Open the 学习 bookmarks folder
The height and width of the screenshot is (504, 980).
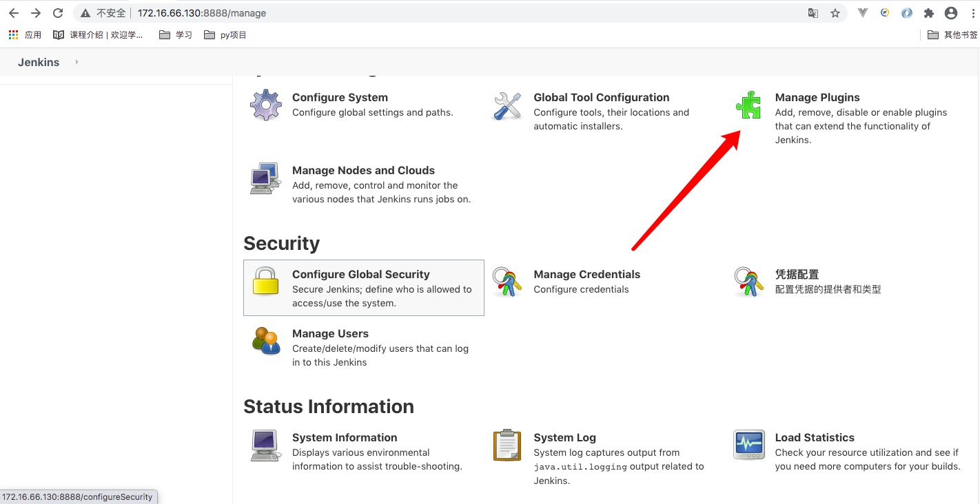pos(176,34)
